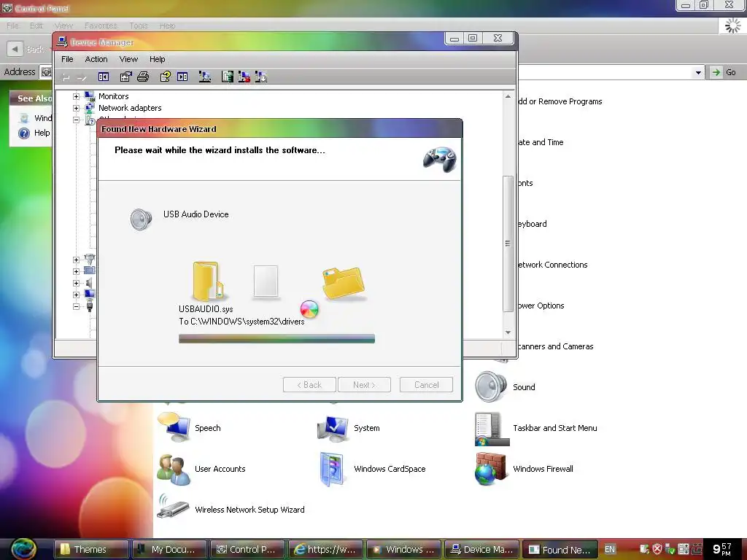
Task: Click the USB Audio Device speaker icon
Action: (x=141, y=219)
